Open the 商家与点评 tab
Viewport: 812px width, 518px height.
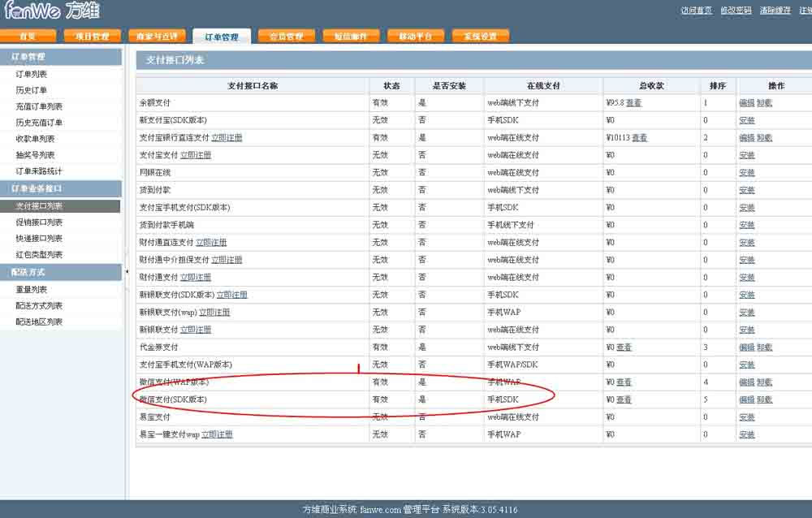[157, 36]
